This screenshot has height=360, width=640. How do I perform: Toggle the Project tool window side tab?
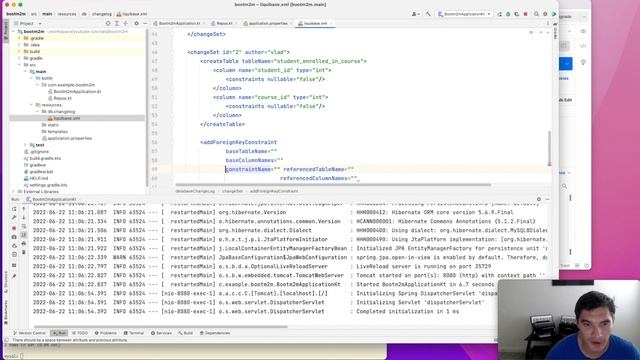(x=6, y=30)
